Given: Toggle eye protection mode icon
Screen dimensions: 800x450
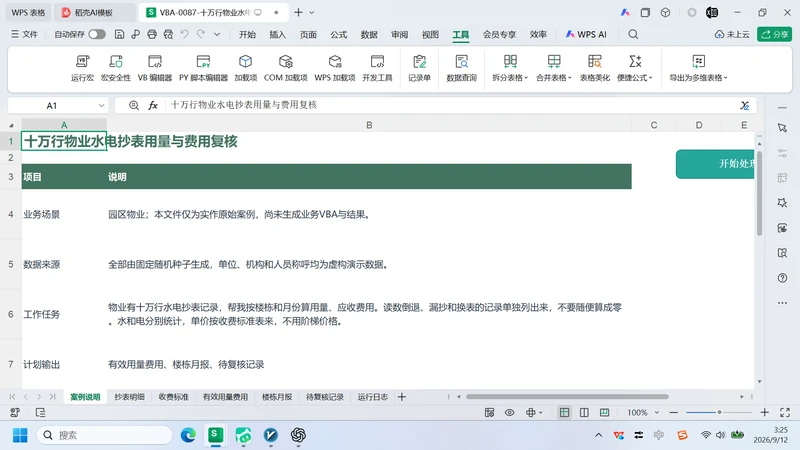Looking at the screenshot, I should click(509, 412).
